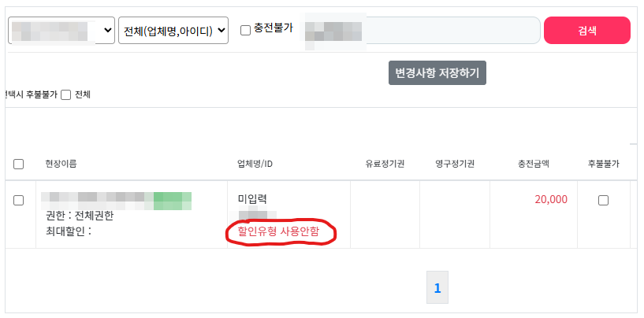Select the first row's left checkbox
644x318 pixels.
click(19, 200)
